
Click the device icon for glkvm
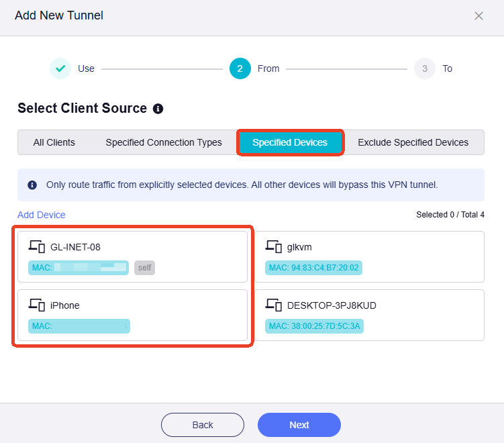[274, 247]
